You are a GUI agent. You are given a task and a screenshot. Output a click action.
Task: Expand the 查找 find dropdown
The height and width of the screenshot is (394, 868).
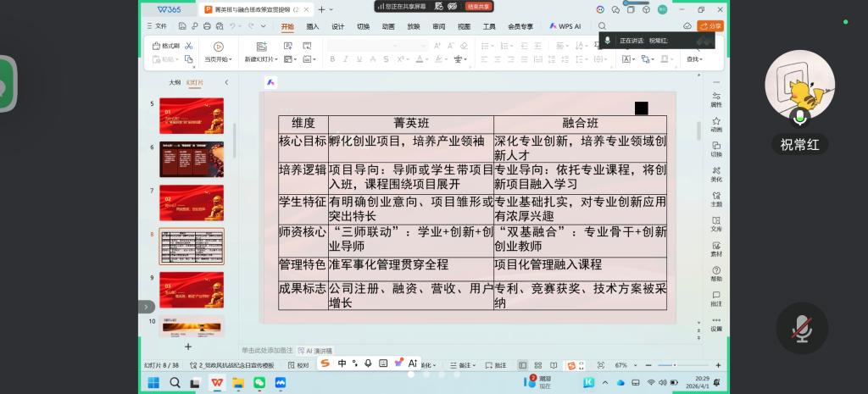tap(694, 59)
